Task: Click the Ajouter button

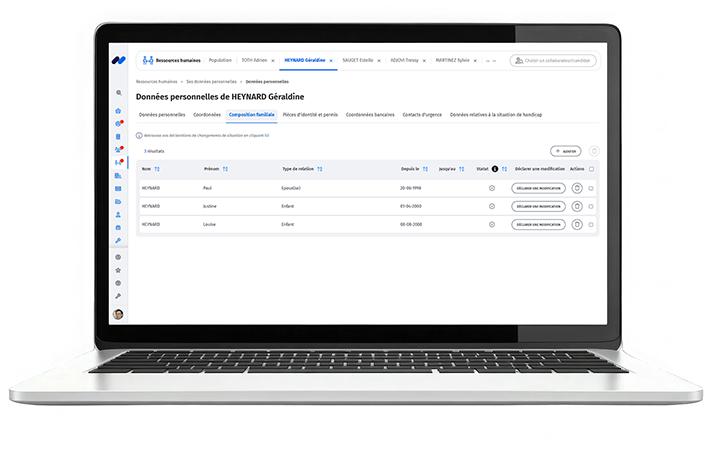Action: 566,151
